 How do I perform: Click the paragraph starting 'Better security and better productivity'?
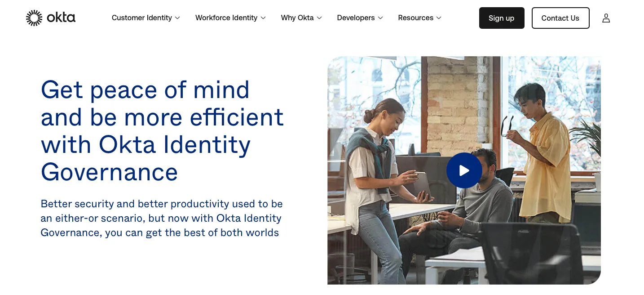tap(162, 218)
